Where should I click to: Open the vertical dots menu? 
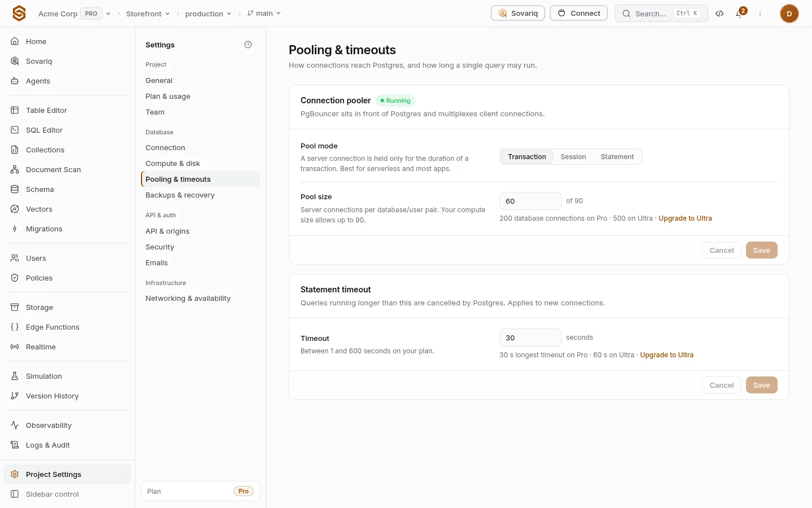click(760, 14)
